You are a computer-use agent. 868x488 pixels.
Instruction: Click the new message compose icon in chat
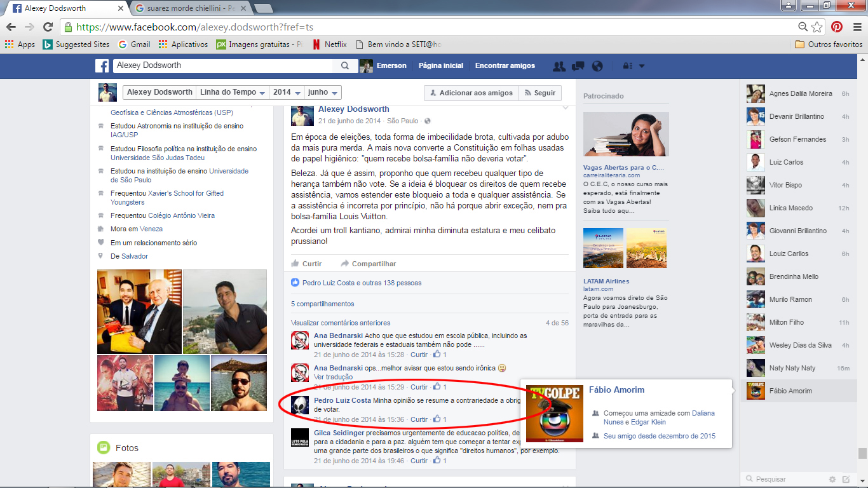pyautogui.click(x=846, y=479)
